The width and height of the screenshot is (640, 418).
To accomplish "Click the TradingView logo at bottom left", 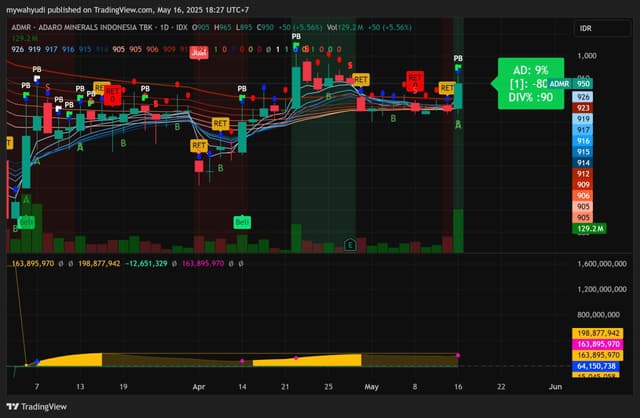I will coord(36,407).
